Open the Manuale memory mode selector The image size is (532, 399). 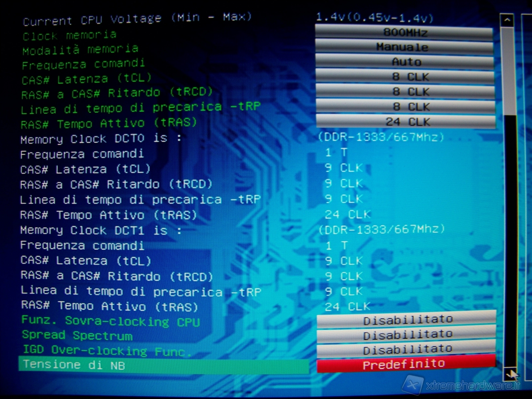(404, 47)
